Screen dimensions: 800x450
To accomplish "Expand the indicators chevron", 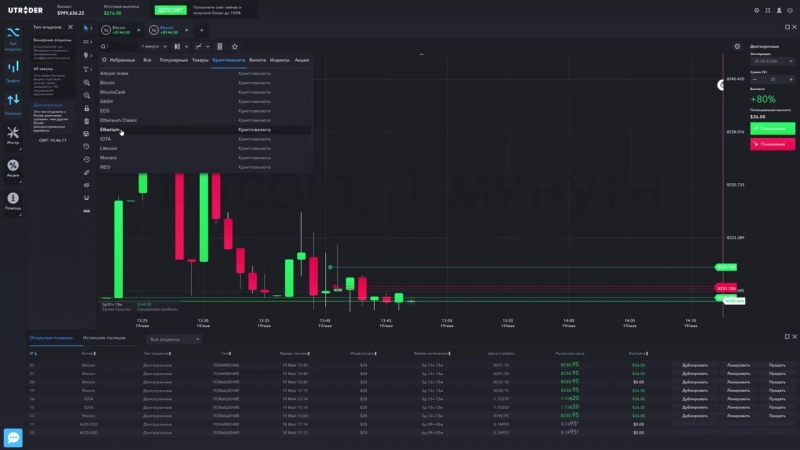I will (208, 46).
